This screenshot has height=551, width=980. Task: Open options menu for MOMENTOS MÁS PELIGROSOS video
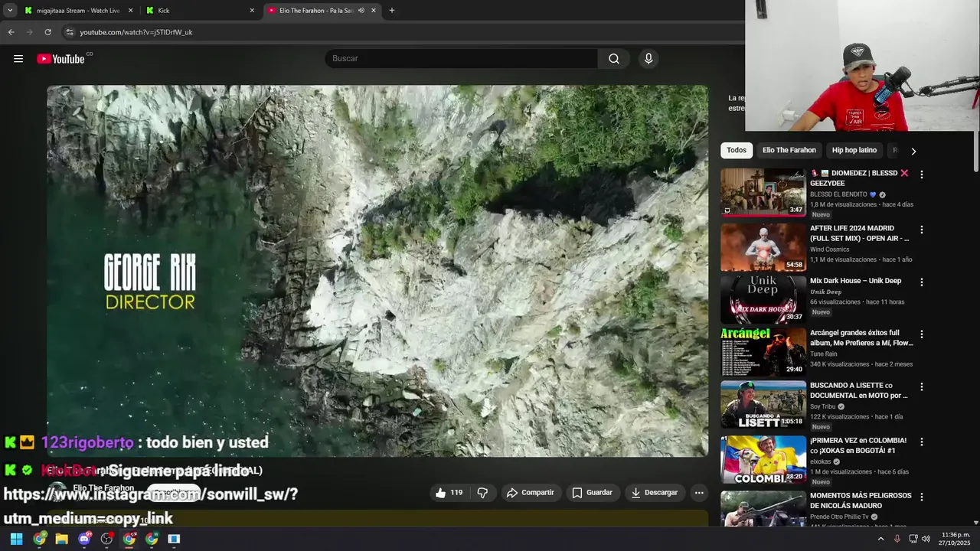(x=921, y=497)
